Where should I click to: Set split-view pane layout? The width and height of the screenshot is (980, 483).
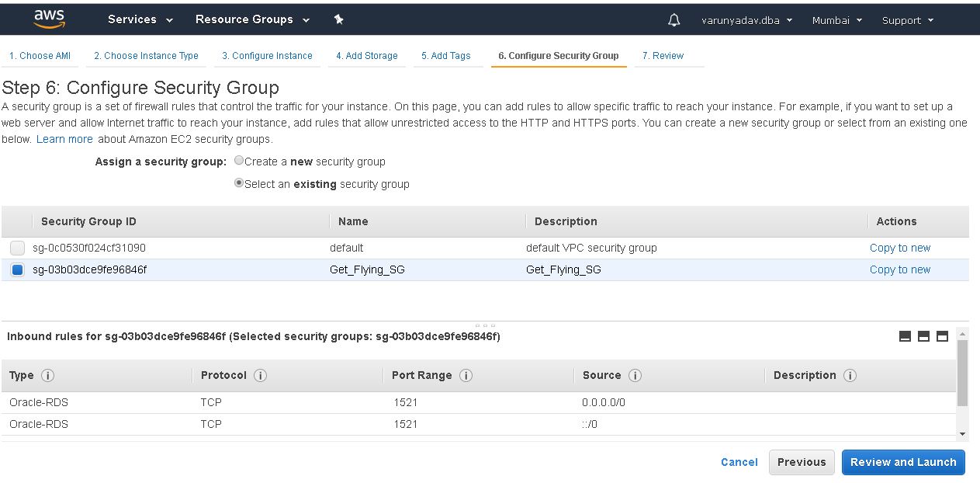[923, 335]
